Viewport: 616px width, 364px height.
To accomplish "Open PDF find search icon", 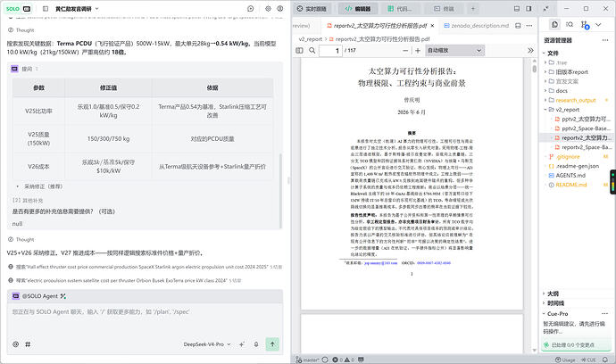I will click(312, 51).
